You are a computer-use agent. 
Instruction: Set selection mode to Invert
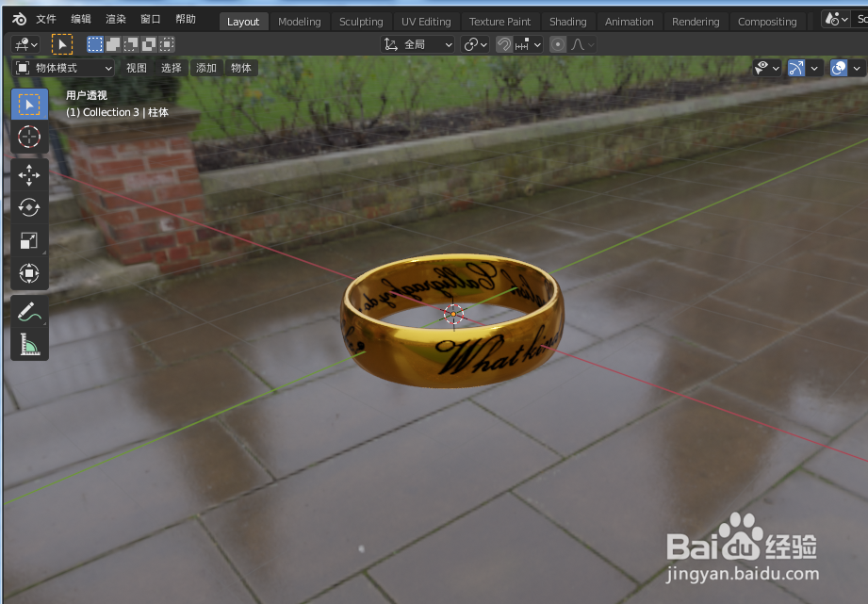pos(148,44)
